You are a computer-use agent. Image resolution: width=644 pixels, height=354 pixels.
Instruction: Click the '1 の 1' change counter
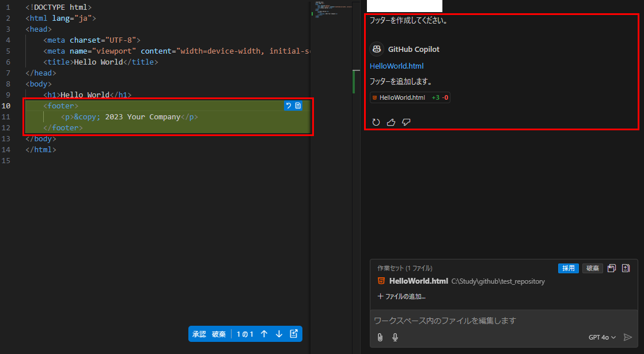pyautogui.click(x=245, y=334)
